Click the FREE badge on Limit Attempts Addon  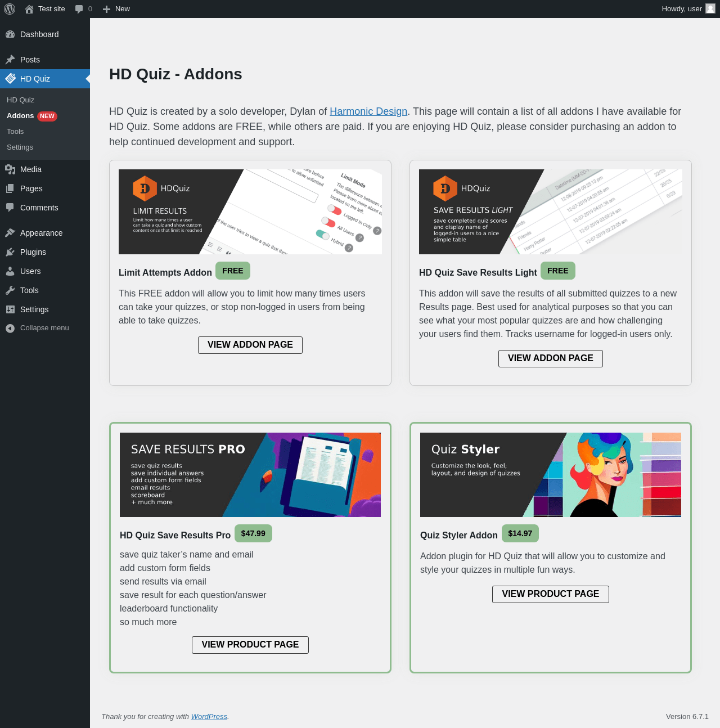coord(233,271)
